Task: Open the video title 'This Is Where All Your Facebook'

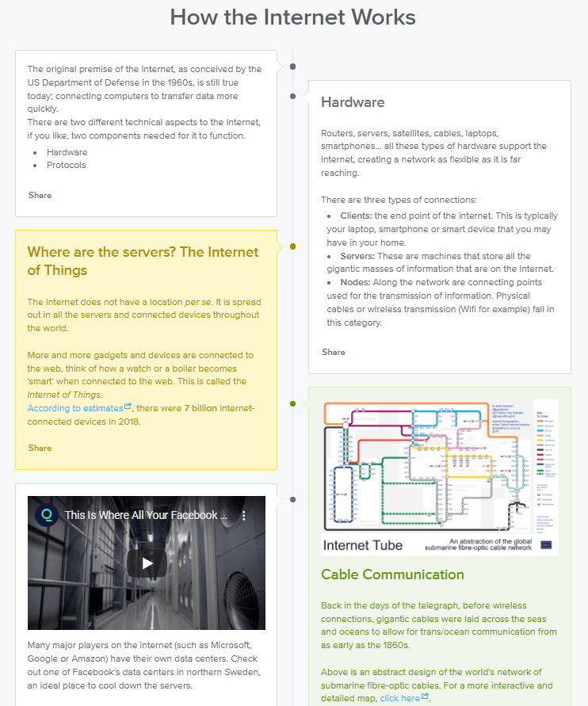Action: tap(146, 515)
